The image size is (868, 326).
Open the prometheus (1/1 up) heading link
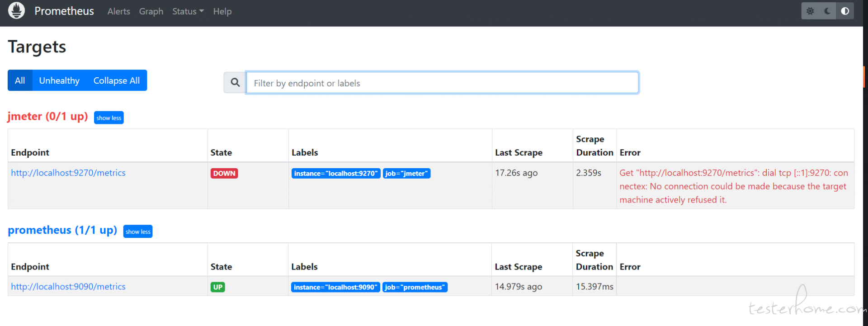[62, 230]
